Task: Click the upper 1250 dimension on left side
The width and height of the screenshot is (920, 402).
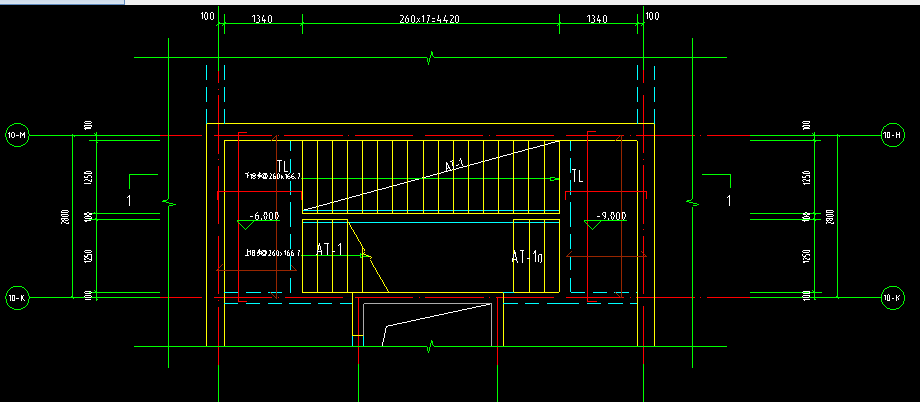Action: (88, 177)
